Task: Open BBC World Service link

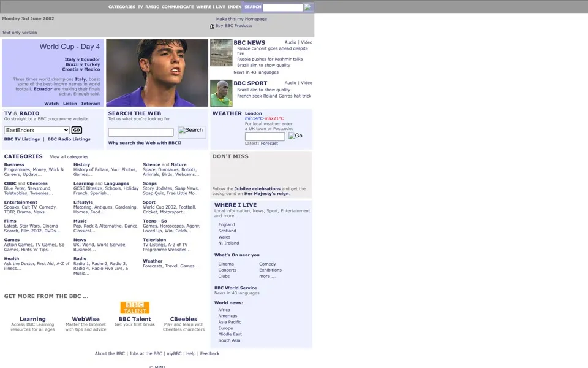Action: [235, 288]
